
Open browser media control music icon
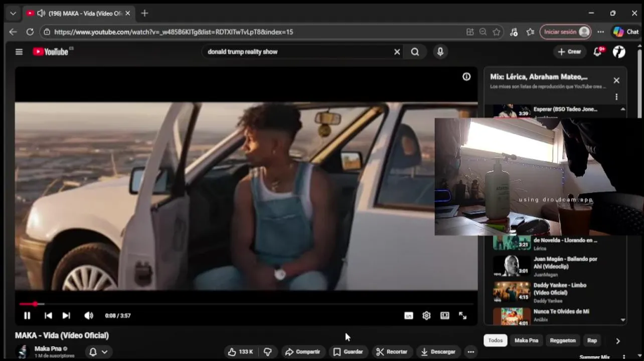(514, 32)
